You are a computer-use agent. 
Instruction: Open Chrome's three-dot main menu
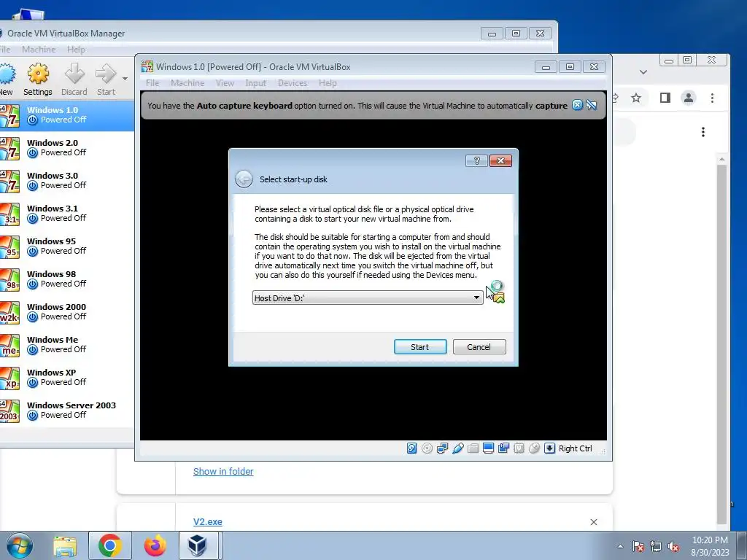point(712,98)
